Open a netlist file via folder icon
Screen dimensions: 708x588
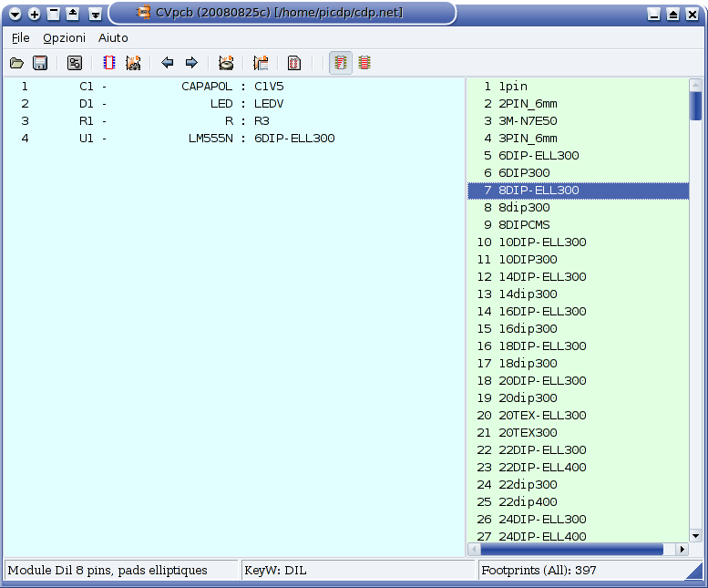[x=16, y=63]
